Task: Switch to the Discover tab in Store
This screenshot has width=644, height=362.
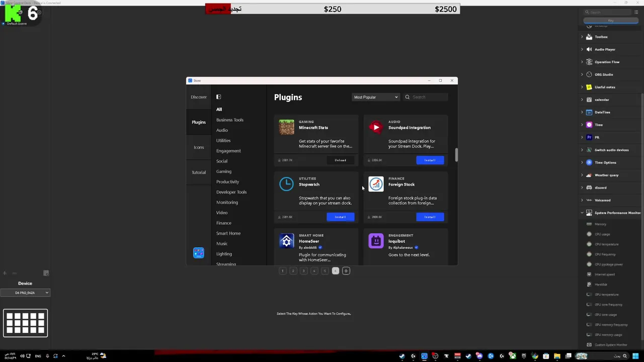Action: coord(199,97)
